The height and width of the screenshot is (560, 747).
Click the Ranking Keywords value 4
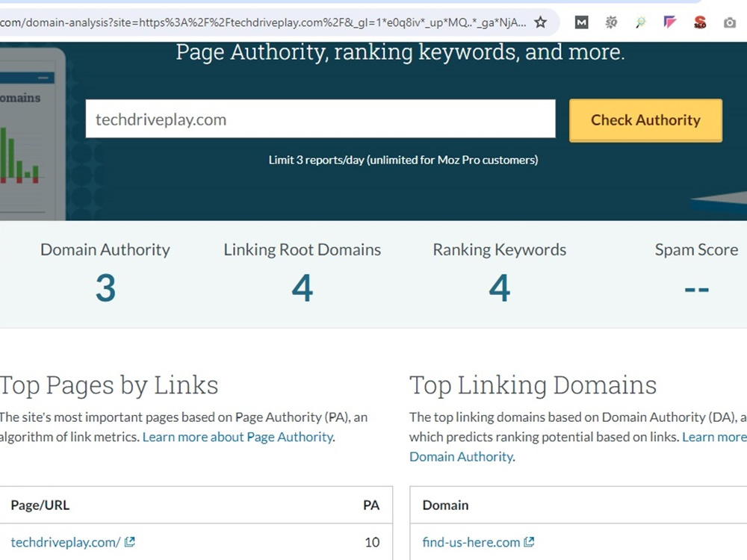(499, 288)
